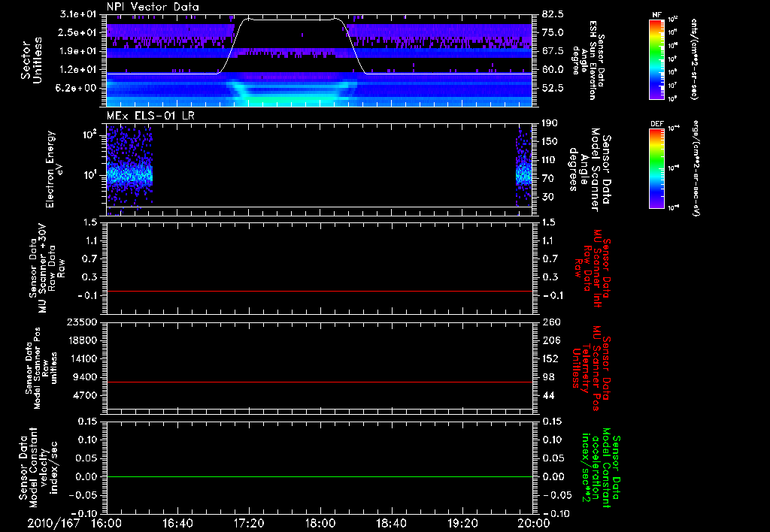
Task: Click the "82.5" sun elevation axis value
Action: click(553, 14)
